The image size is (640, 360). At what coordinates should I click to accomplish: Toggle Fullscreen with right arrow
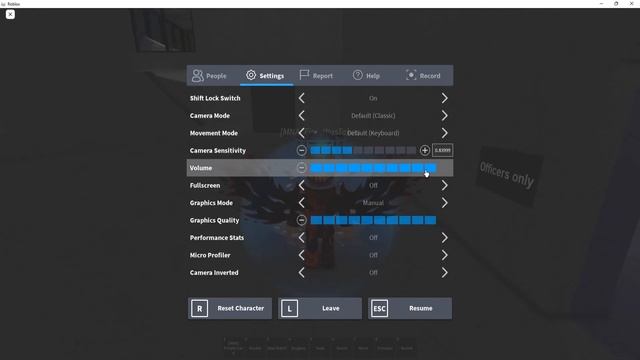pos(444,185)
